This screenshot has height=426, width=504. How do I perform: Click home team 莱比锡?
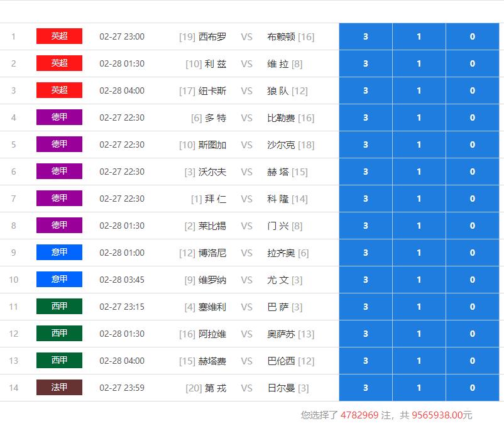coord(212,226)
